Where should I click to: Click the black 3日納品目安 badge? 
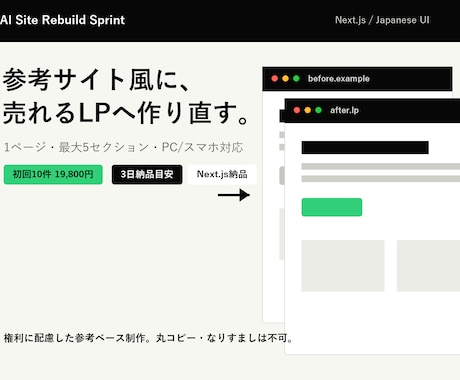[x=147, y=174]
